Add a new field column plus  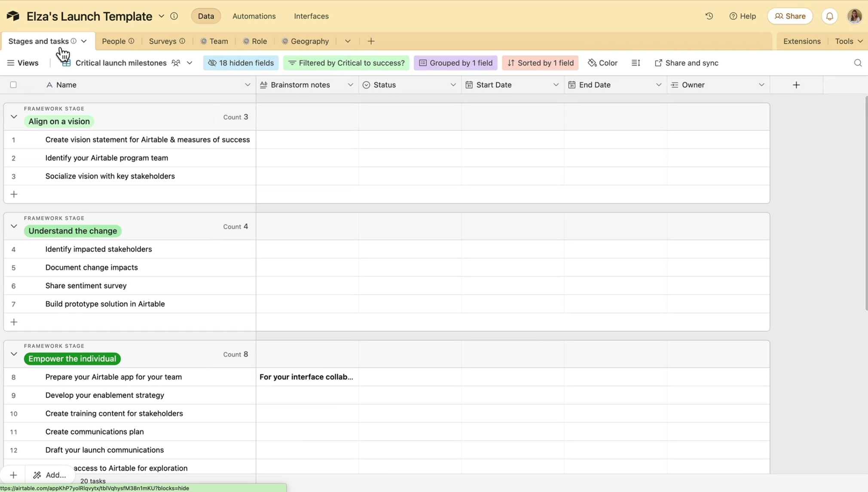point(796,85)
